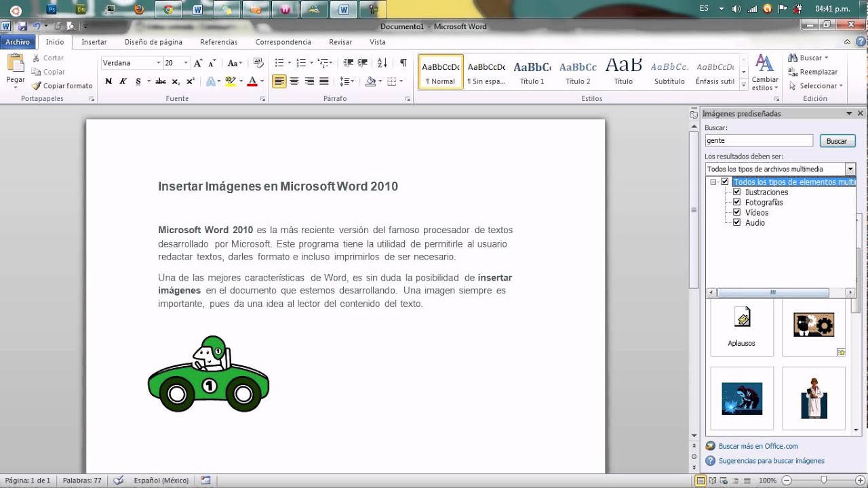Uncheck the Vídeos checkbox

pos(737,213)
